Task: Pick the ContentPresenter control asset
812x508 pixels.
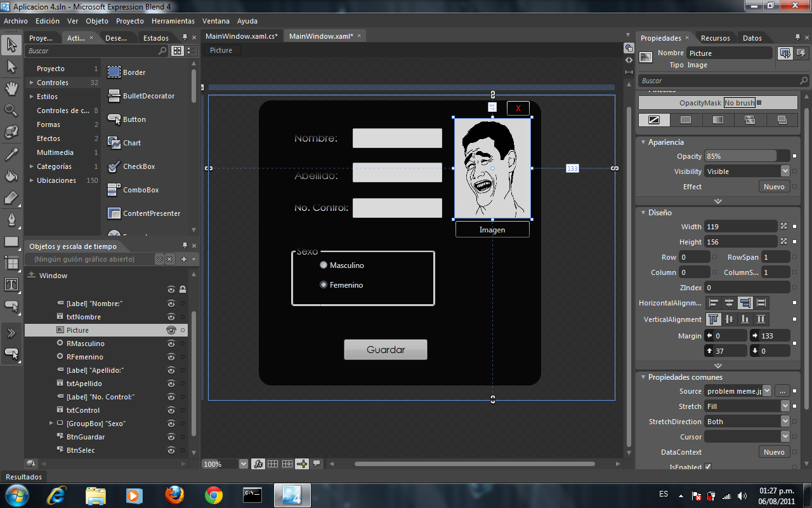Action: [x=144, y=213]
